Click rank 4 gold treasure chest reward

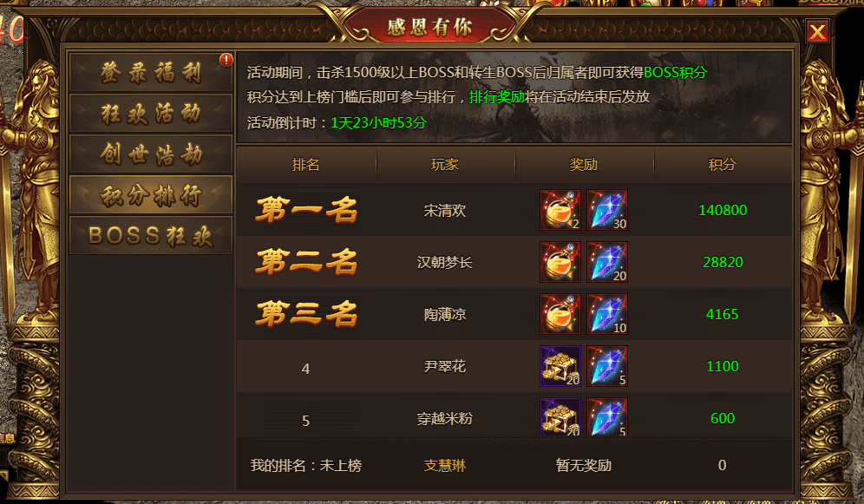click(560, 366)
